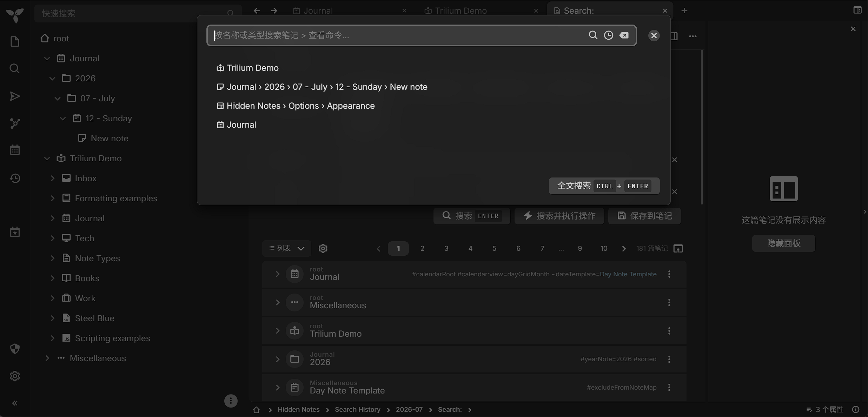Go to next results page arrow

pyautogui.click(x=624, y=249)
